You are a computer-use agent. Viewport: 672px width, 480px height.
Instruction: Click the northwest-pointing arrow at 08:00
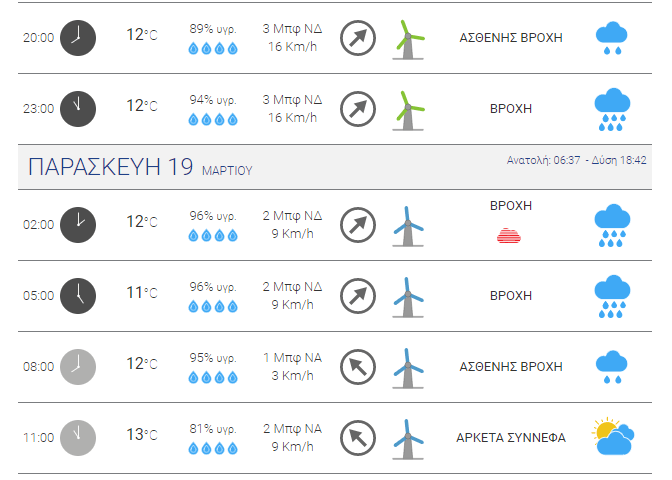coord(358,367)
